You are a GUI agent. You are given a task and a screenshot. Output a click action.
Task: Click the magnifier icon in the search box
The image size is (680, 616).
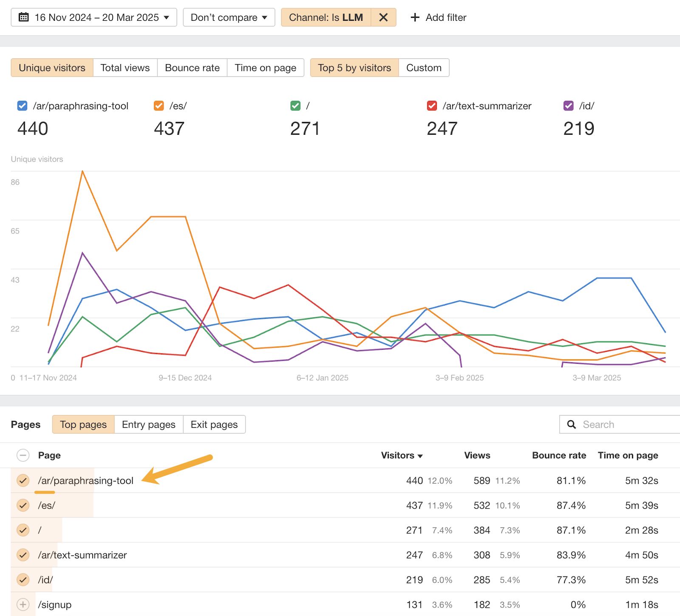[571, 424]
